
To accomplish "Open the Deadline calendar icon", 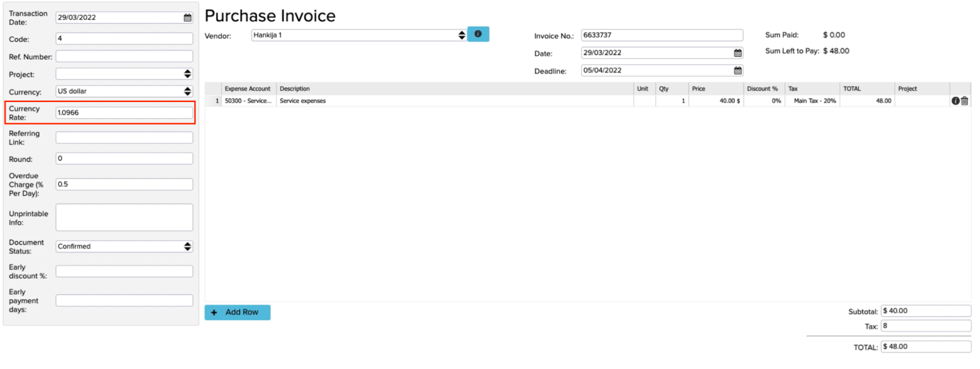I will (x=737, y=71).
